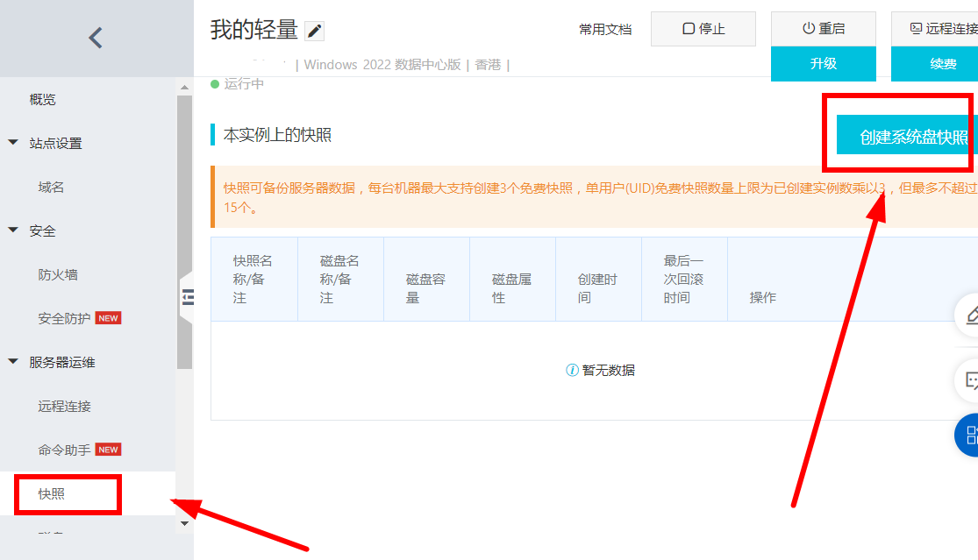Collapse the 安全 section
This screenshot has height=560, width=978.
click(x=13, y=230)
